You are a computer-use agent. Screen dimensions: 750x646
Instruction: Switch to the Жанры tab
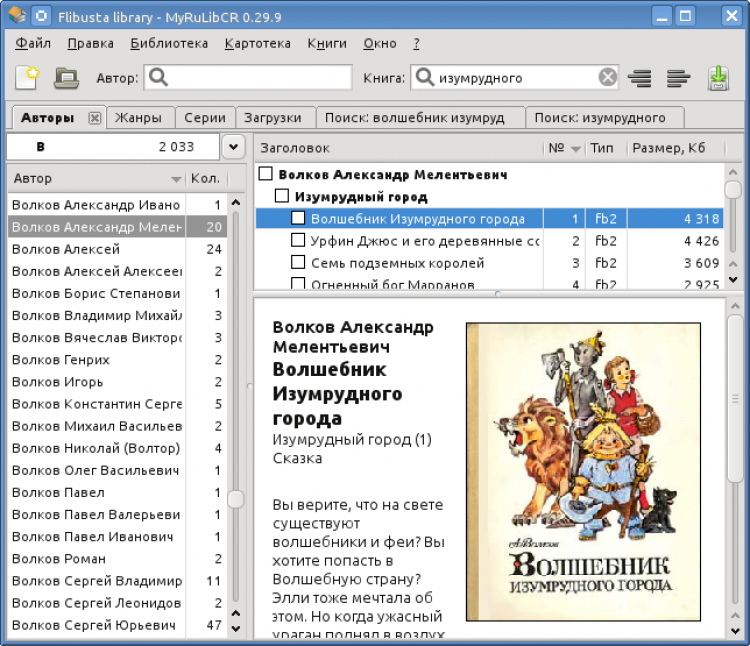(x=138, y=118)
